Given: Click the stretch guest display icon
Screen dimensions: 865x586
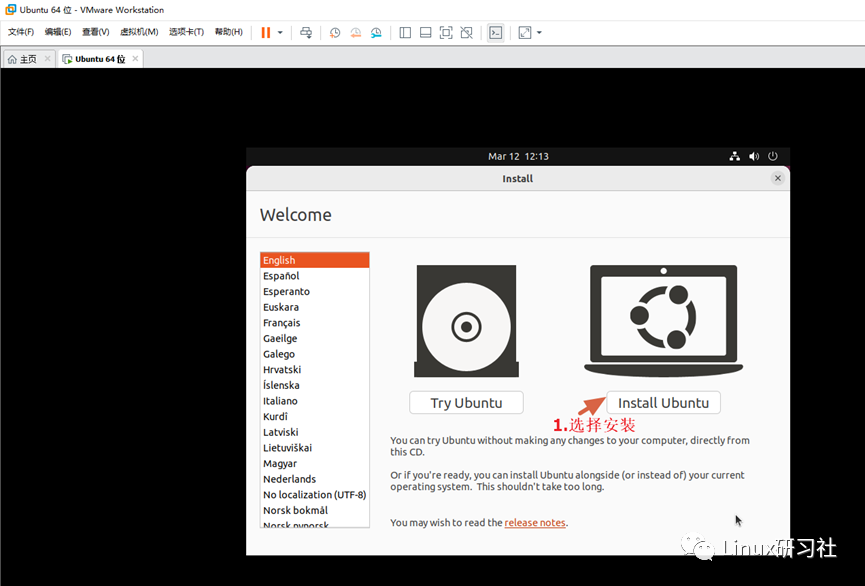Looking at the screenshot, I should (525, 33).
